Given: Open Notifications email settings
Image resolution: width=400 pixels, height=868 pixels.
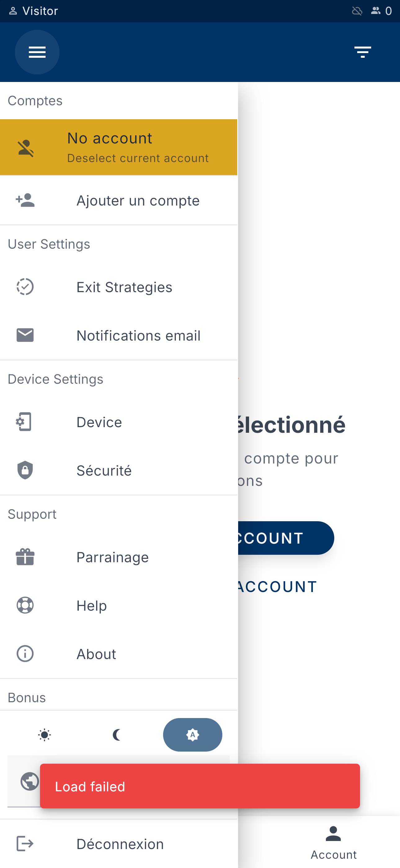Looking at the screenshot, I should (118, 335).
